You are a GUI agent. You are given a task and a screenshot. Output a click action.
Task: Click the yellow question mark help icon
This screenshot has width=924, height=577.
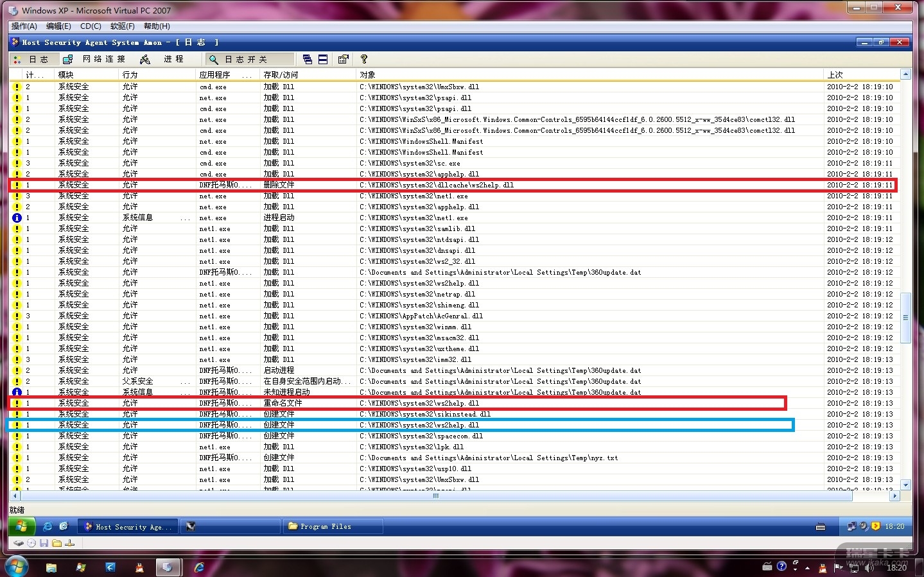[x=364, y=59]
